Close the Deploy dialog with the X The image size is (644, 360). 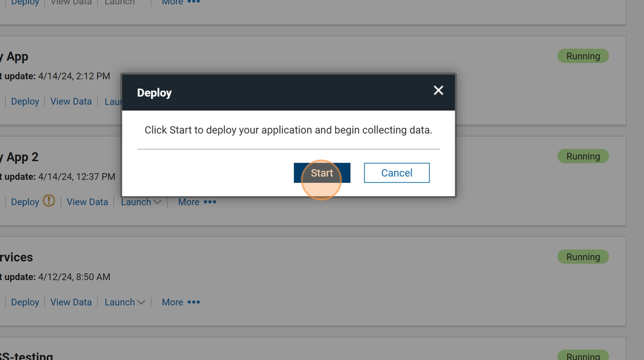pos(438,90)
